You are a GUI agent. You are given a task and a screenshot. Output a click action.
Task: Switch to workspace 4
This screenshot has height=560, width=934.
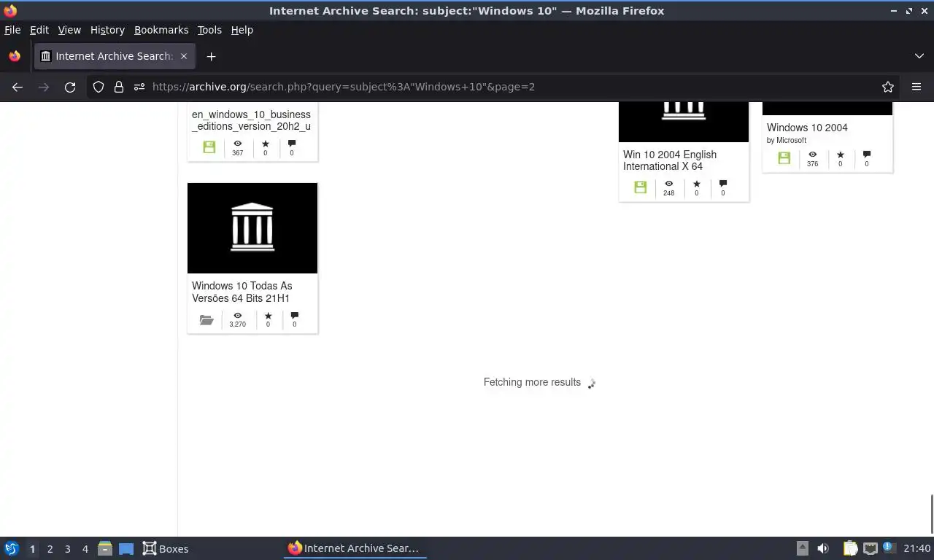click(x=85, y=549)
